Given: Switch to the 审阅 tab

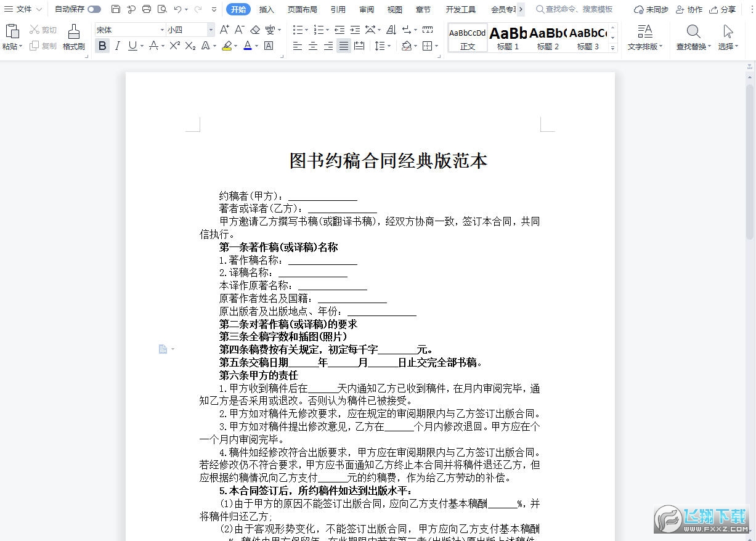Looking at the screenshot, I should tap(367, 9).
